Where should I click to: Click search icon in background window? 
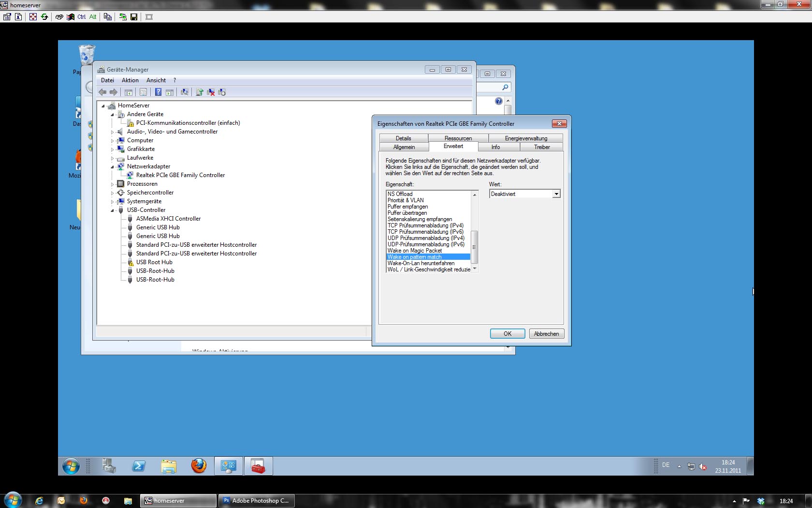click(505, 88)
